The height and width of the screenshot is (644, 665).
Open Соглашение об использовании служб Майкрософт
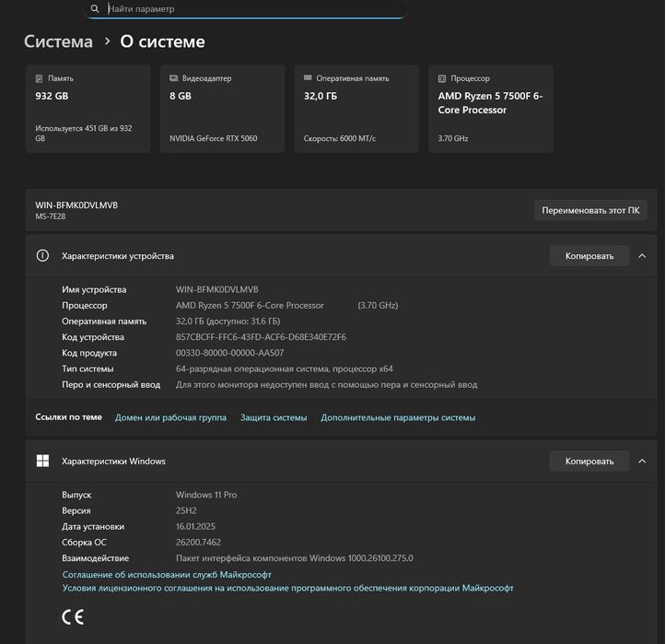coord(167,574)
